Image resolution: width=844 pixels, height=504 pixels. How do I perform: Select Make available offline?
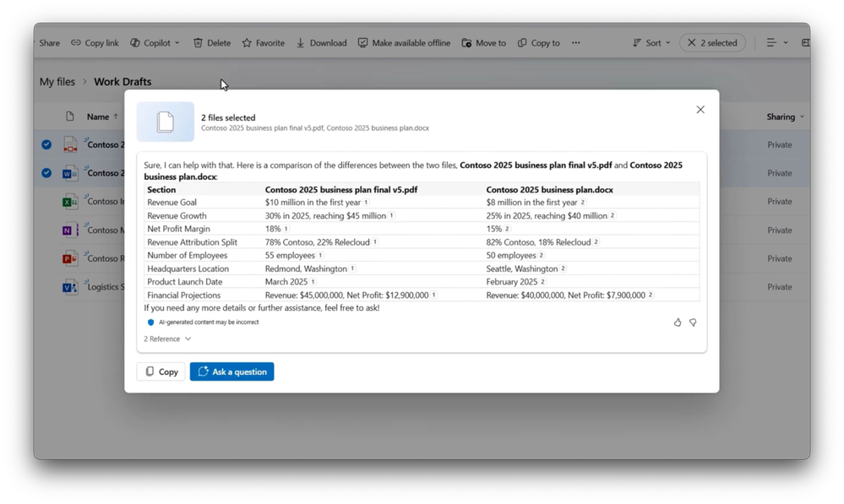tap(404, 43)
